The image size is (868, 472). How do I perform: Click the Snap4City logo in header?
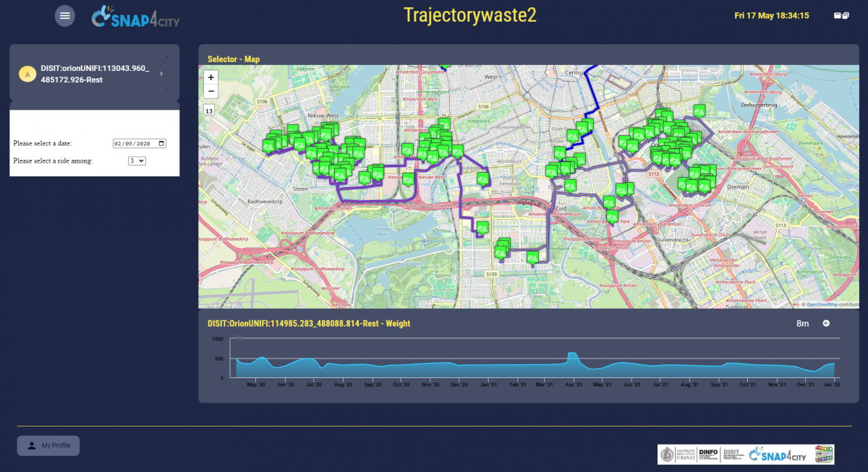135,17
